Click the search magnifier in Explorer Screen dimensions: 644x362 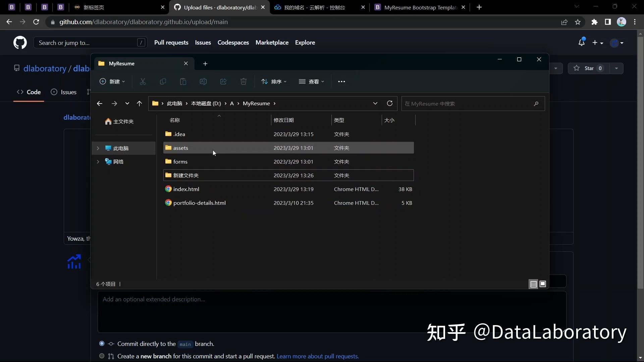click(536, 104)
